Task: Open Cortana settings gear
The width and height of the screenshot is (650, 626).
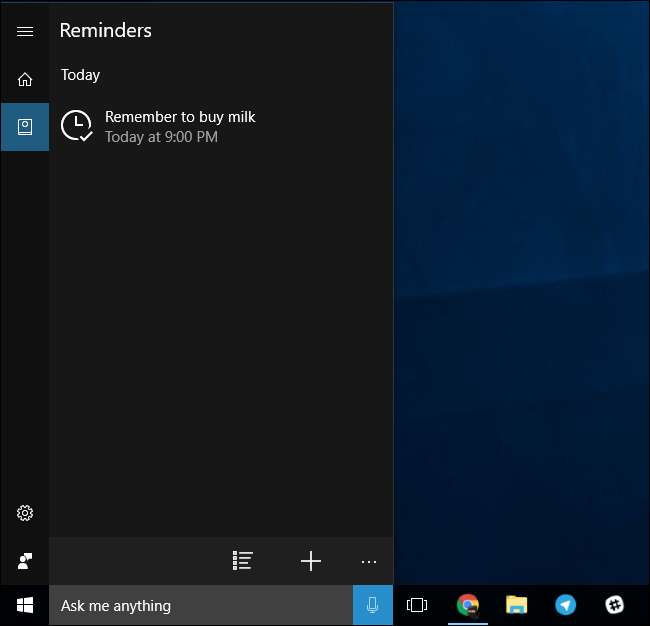Action: point(25,513)
